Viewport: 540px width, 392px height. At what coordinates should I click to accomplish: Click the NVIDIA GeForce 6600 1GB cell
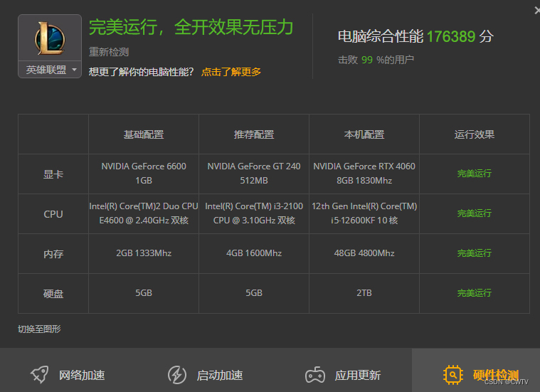tap(144, 174)
